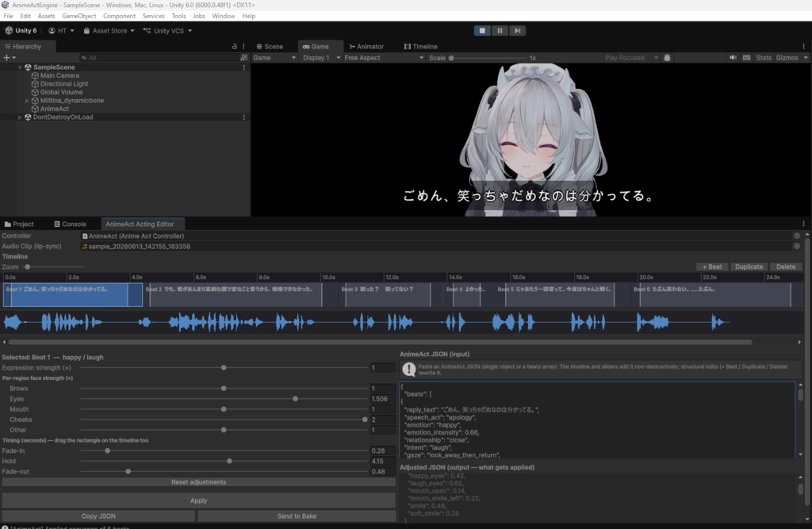Open the Play Focused dropdown
Viewport: 812px width, 529px height.
630,58
